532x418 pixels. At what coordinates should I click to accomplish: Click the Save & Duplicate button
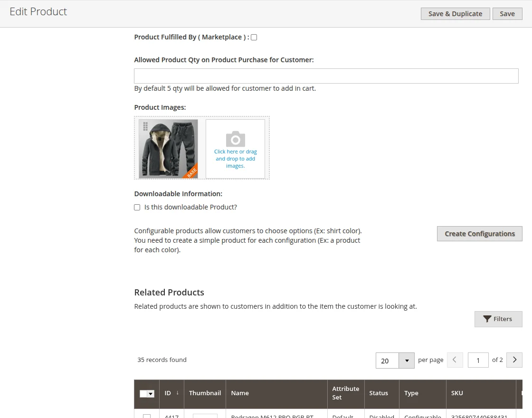pos(455,14)
